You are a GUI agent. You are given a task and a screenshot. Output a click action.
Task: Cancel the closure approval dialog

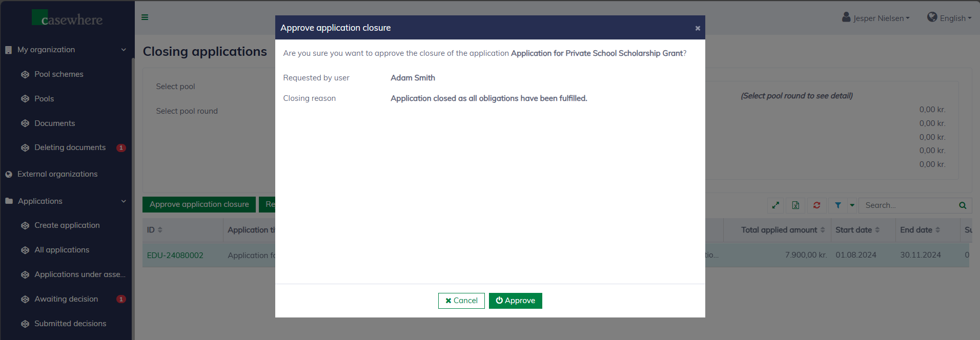pos(461,301)
